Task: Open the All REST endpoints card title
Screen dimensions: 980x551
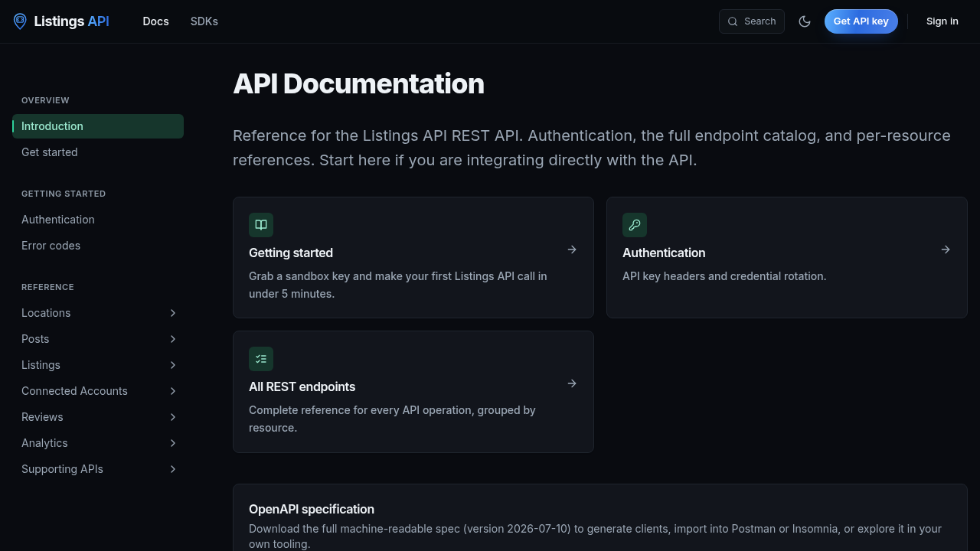Action: point(302,386)
